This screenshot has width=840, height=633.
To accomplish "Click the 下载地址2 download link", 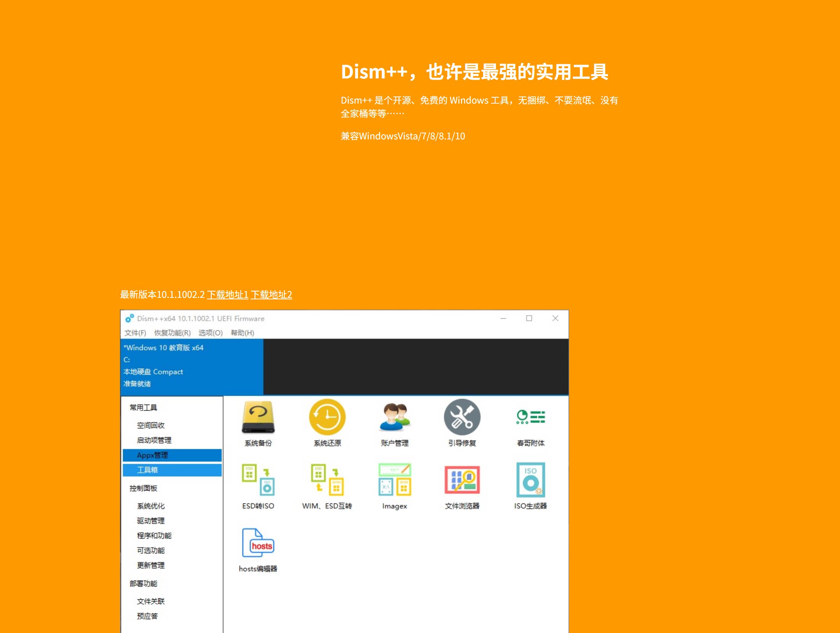I will pyautogui.click(x=272, y=294).
